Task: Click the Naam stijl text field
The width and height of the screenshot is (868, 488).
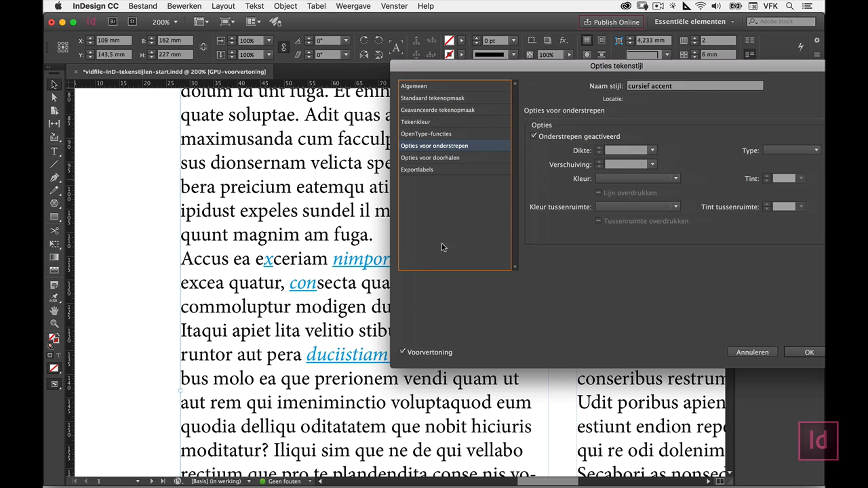Action: coord(694,86)
